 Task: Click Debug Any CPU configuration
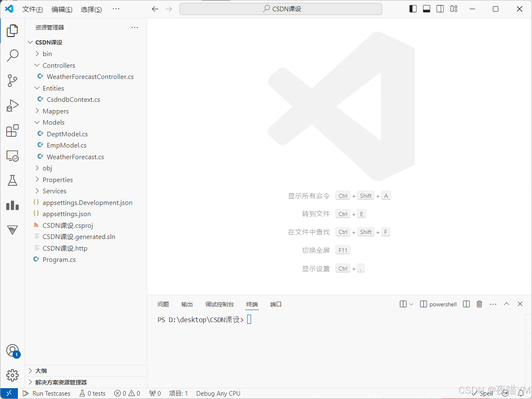pyautogui.click(x=218, y=393)
